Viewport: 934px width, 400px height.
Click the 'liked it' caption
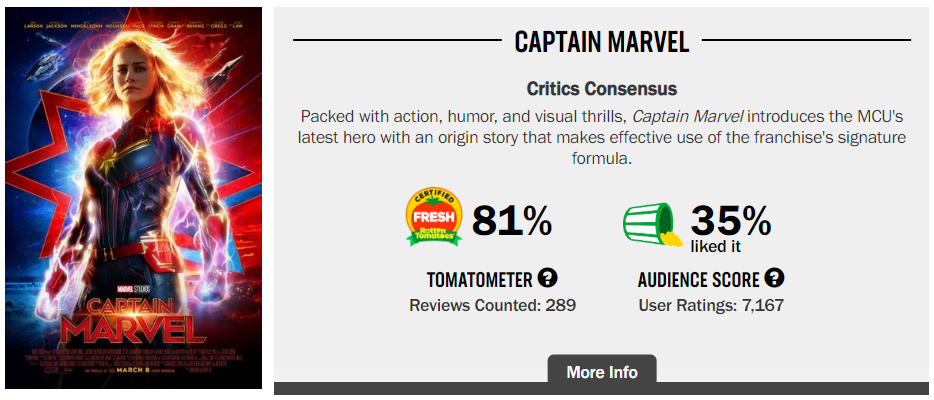(x=715, y=246)
